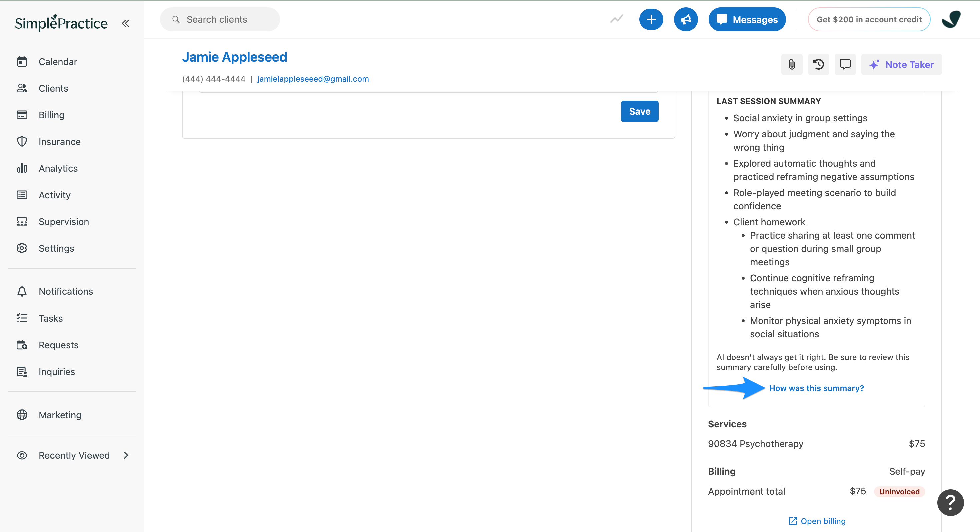Open Calendar from the sidebar

[x=58, y=62]
